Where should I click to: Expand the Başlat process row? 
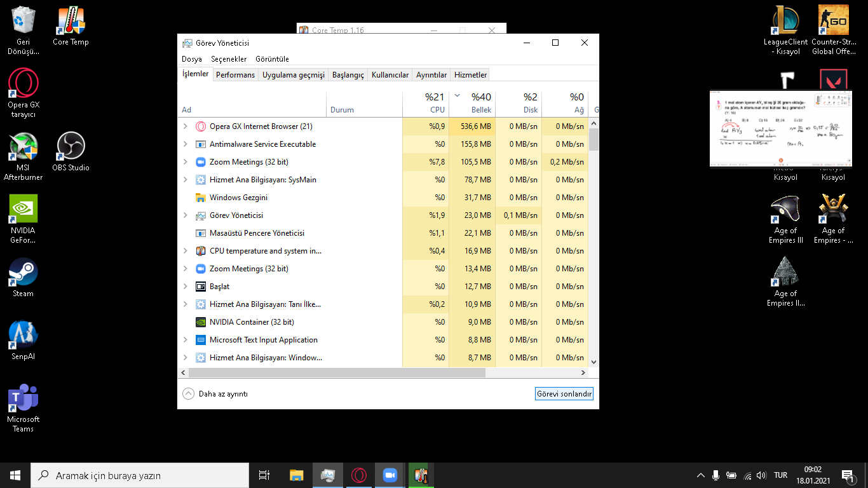(186, 287)
